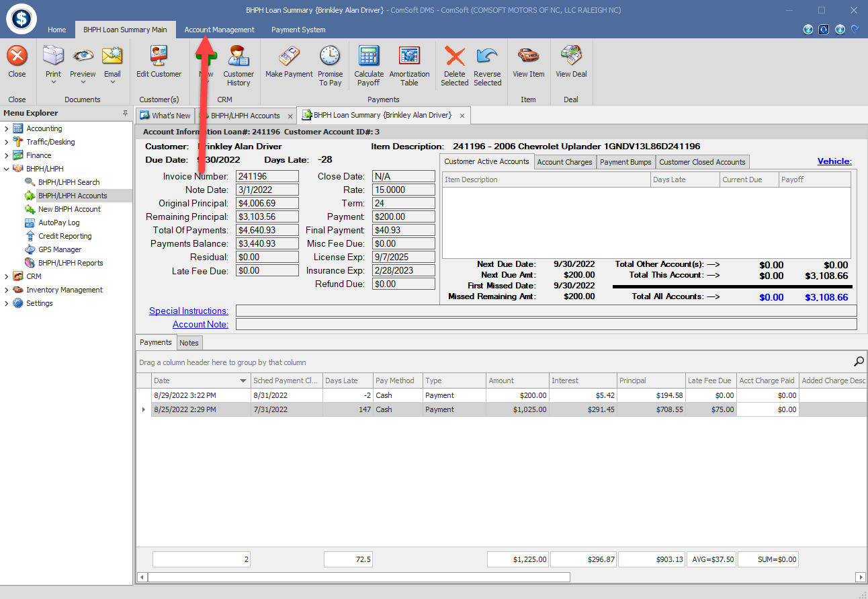Open BHPH/LHPH Search in menu
This screenshot has height=599, width=868.
click(69, 182)
